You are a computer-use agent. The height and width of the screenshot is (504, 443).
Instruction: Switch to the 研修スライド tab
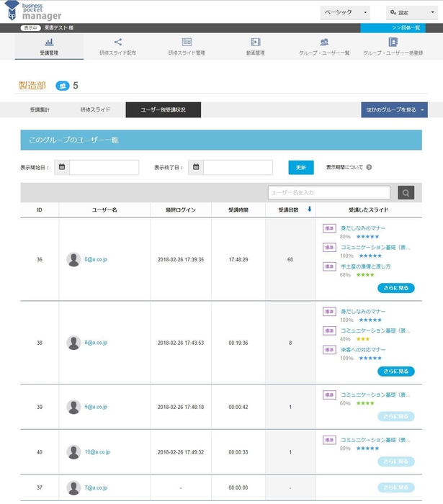(95, 109)
